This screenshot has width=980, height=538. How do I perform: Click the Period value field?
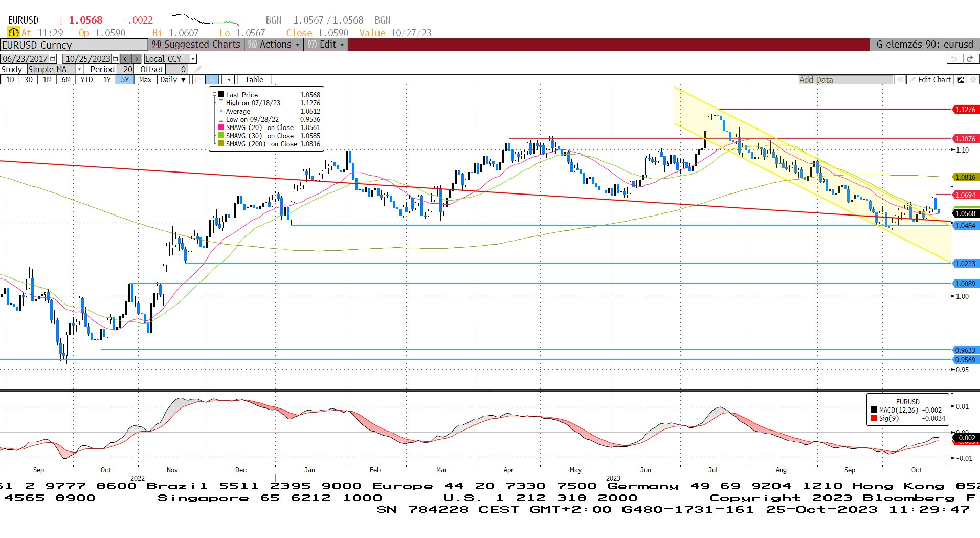pos(125,69)
